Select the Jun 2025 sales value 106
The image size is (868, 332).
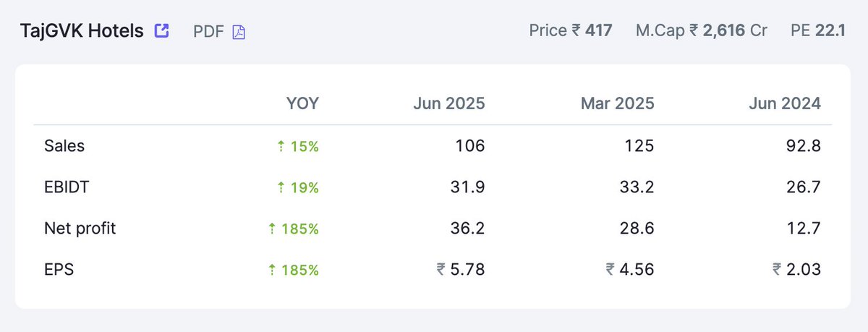coord(471,146)
